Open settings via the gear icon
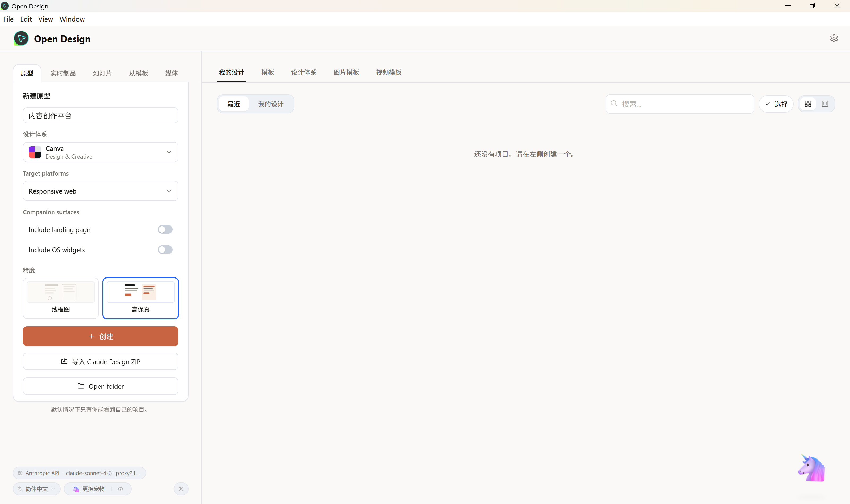This screenshot has width=850, height=504. pyautogui.click(x=834, y=39)
